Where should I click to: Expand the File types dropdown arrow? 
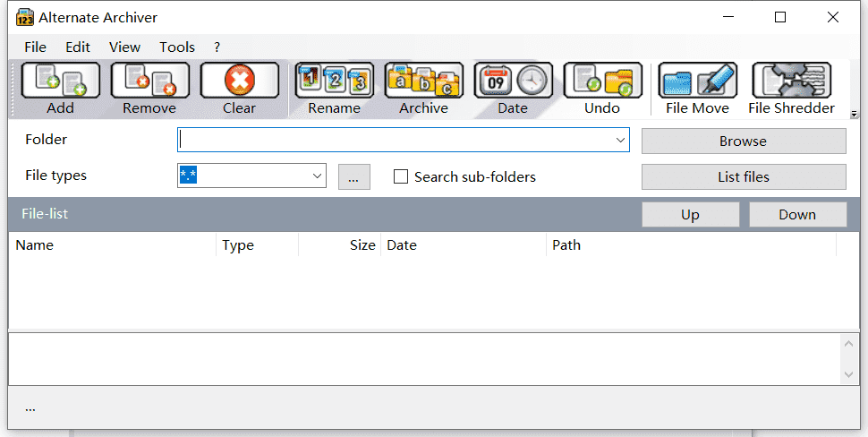click(317, 176)
